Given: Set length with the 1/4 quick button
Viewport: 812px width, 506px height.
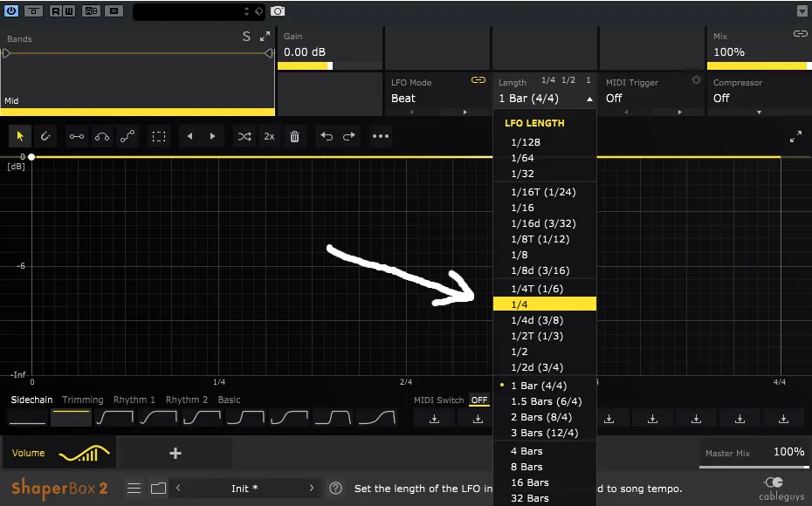Looking at the screenshot, I should (x=548, y=80).
